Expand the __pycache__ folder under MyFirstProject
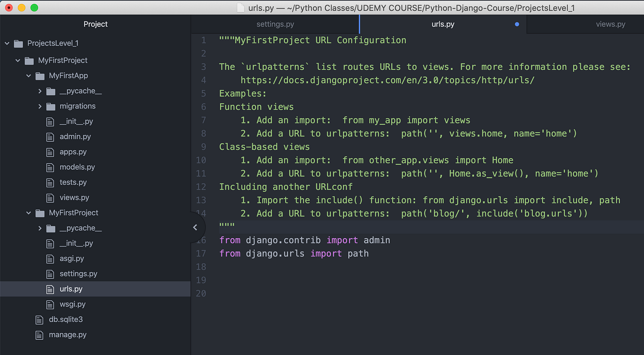 40,228
